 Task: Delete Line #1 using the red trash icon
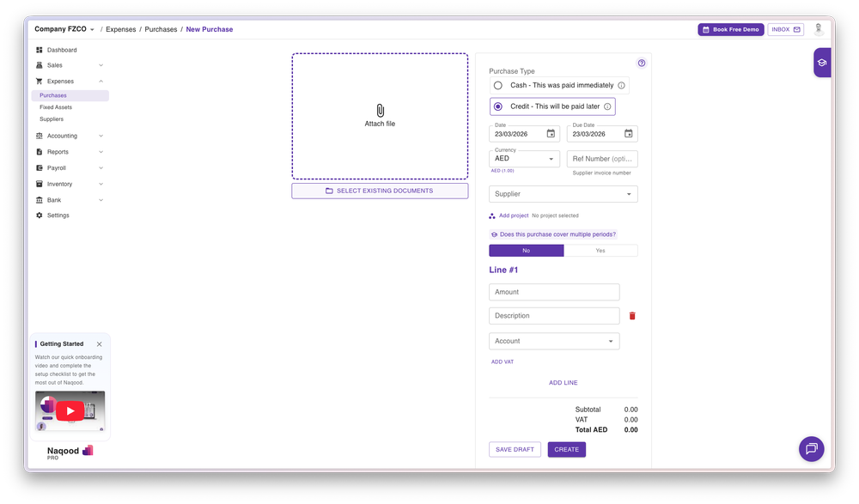click(632, 315)
